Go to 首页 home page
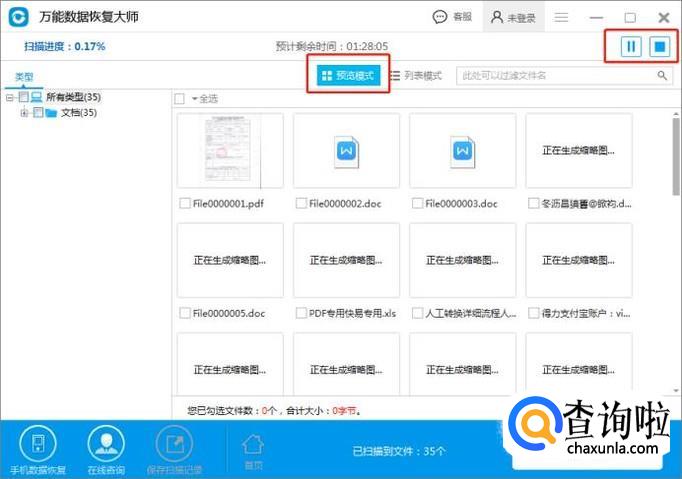 tap(253, 452)
